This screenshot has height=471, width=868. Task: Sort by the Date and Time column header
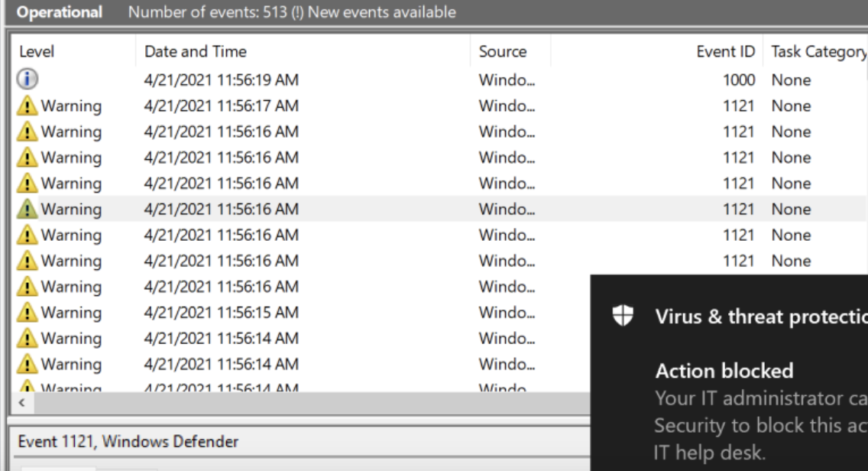pos(196,52)
